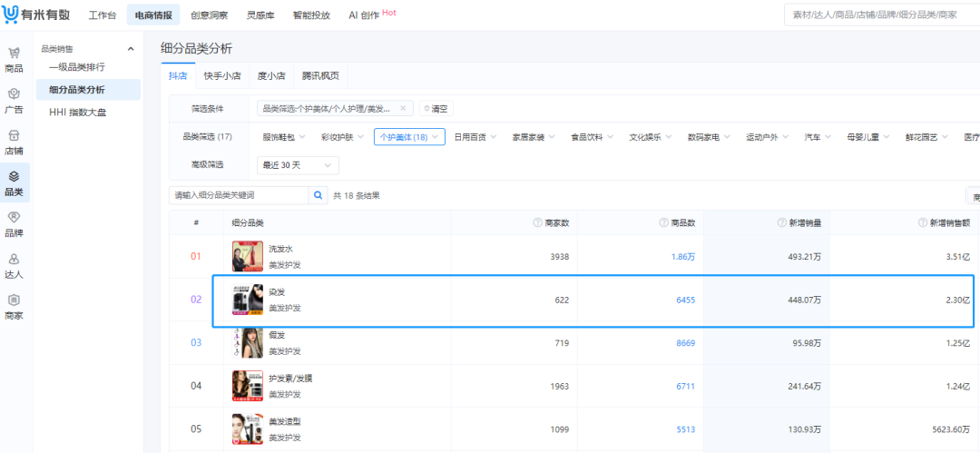Click the help icon beside 商家数

[x=536, y=223]
